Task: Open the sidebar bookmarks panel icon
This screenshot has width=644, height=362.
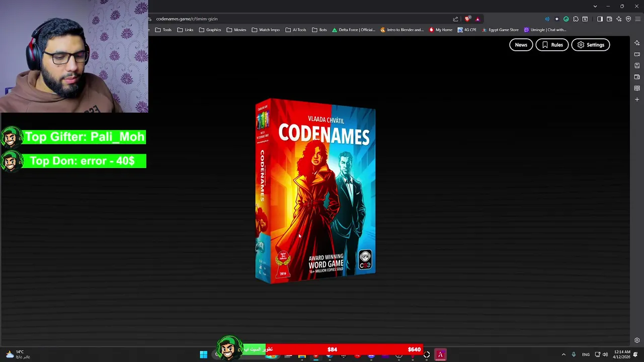Action: 637,65
